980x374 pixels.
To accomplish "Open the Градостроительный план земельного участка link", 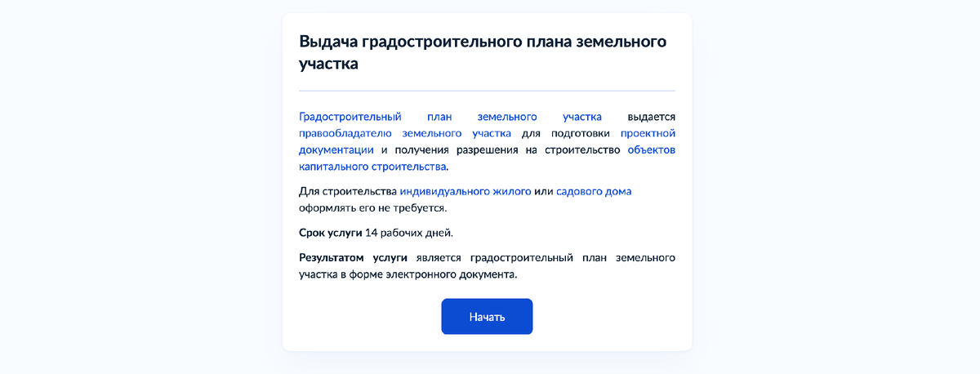I will 451,117.
